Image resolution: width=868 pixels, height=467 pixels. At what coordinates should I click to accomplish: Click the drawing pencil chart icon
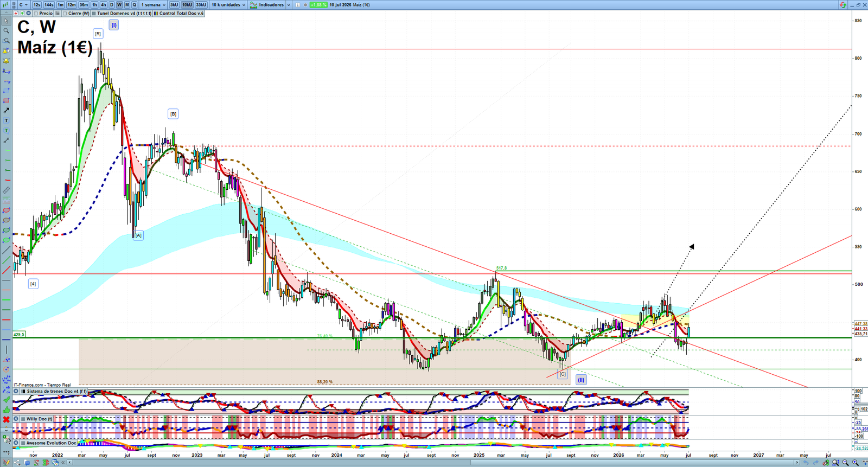[7, 463]
